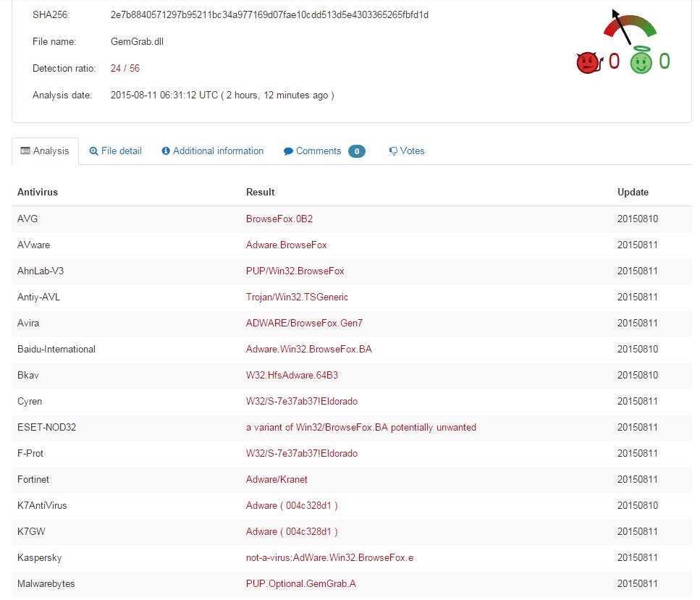Viewport: 700px width, 600px height.
Task: Click the Trojan/Win32.TSGeneric result
Action: pyautogui.click(x=297, y=297)
